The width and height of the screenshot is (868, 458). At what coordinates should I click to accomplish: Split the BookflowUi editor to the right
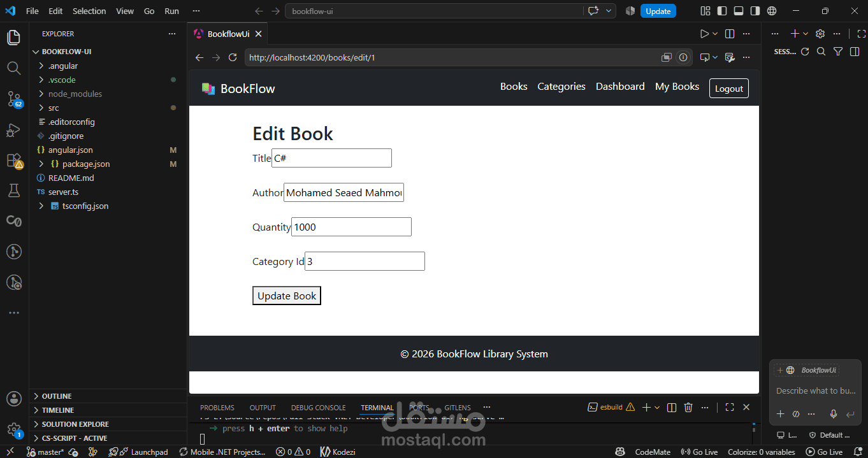coord(730,34)
